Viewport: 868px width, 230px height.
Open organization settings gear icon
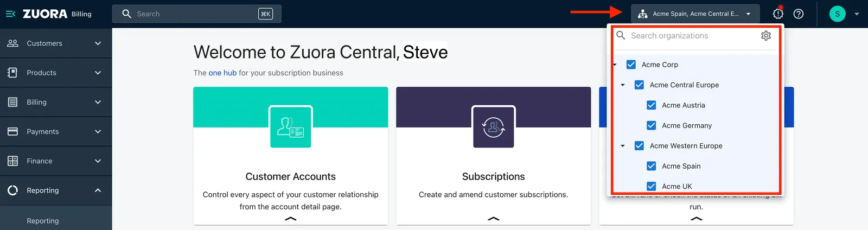[766, 36]
